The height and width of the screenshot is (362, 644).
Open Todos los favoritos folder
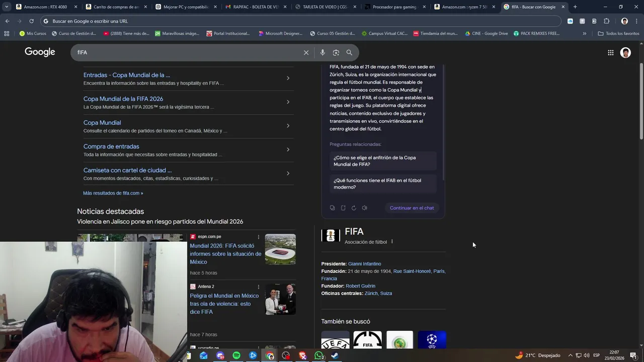(619, 34)
